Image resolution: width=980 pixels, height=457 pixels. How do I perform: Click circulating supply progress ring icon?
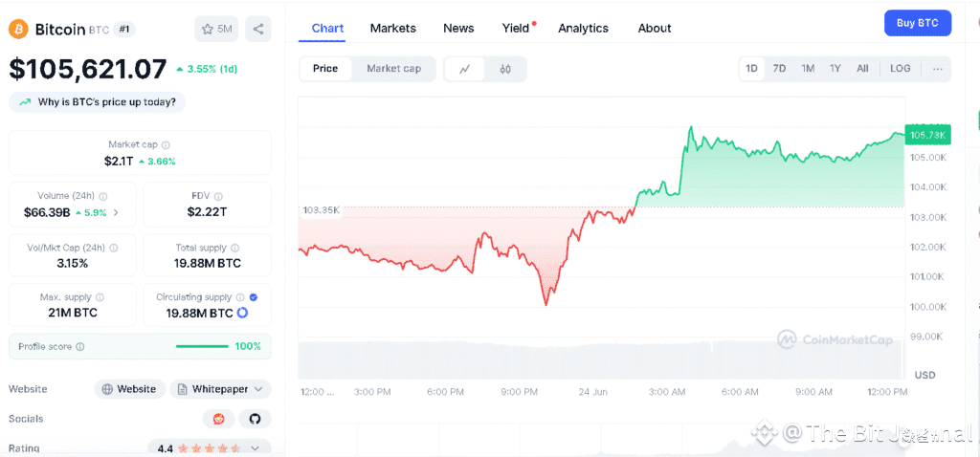242,313
